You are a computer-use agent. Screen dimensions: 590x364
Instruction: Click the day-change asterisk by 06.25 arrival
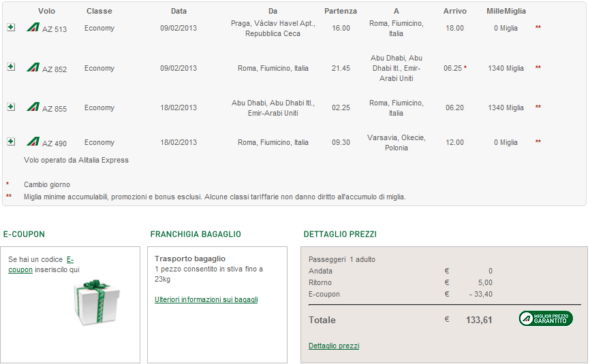[x=465, y=67]
